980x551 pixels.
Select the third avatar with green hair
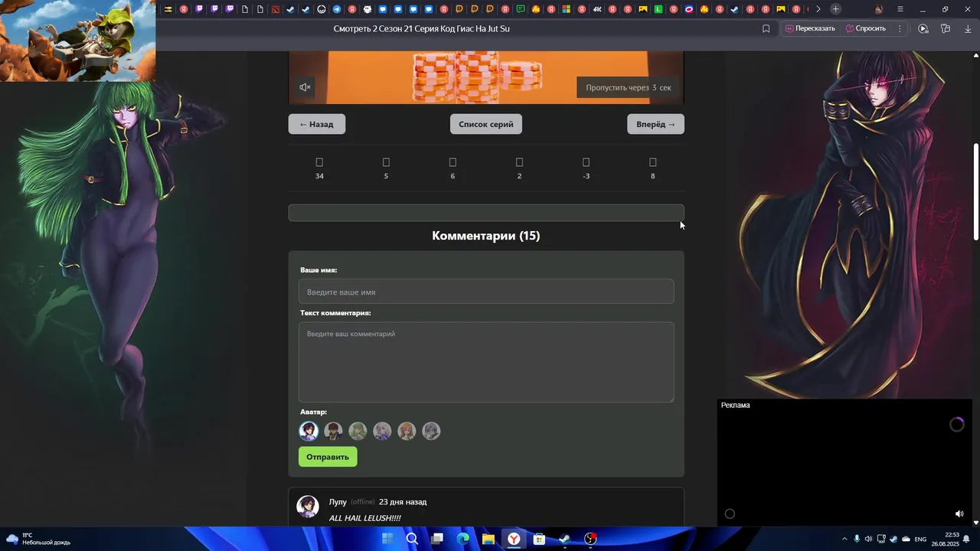(x=358, y=431)
